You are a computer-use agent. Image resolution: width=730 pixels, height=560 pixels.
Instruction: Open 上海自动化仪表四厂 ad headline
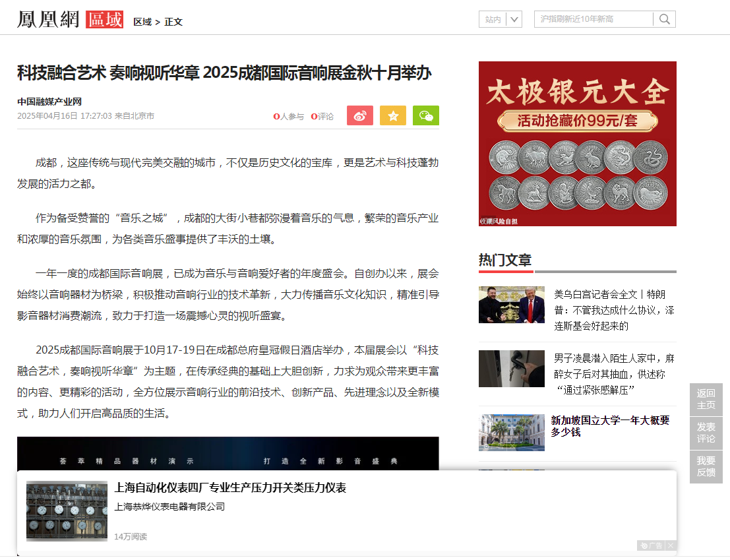(x=230, y=488)
